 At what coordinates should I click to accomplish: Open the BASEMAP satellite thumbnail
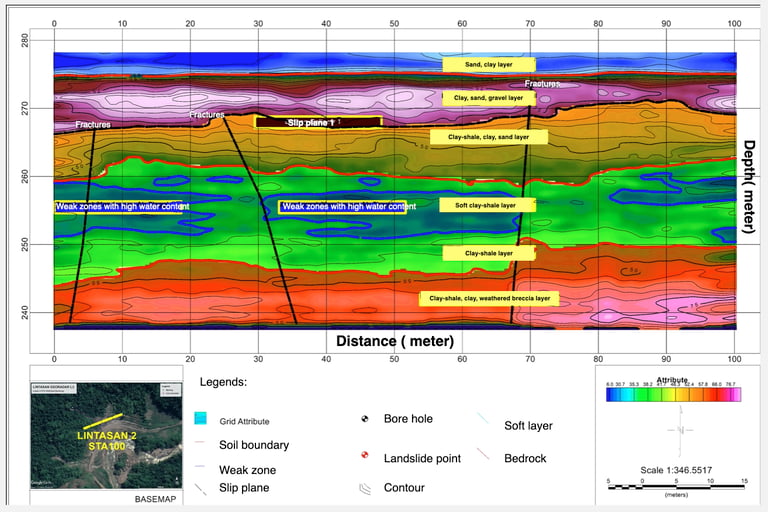click(106, 436)
